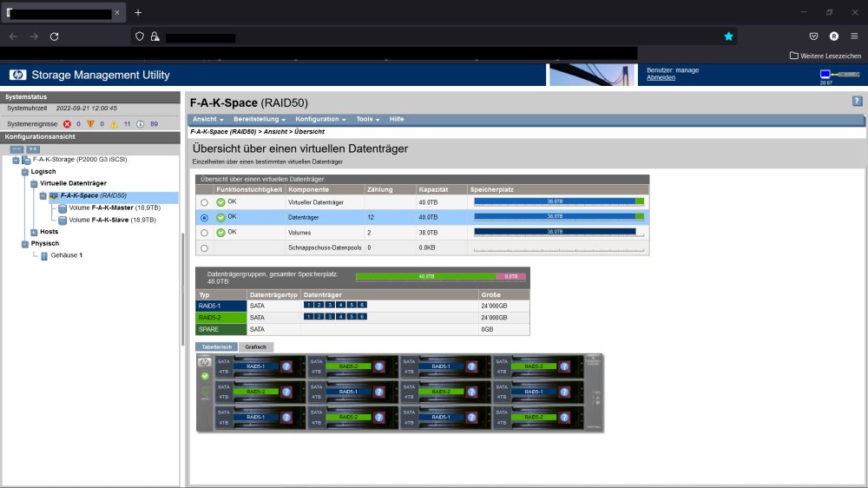The width and height of the screenshot is (868, 488).
Task: Click the Abmelden logout link
Action: click(661, 77)
